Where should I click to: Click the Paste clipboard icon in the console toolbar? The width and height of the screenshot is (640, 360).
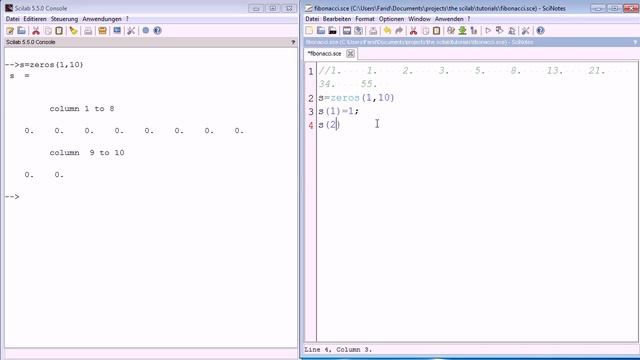[59, 31]
